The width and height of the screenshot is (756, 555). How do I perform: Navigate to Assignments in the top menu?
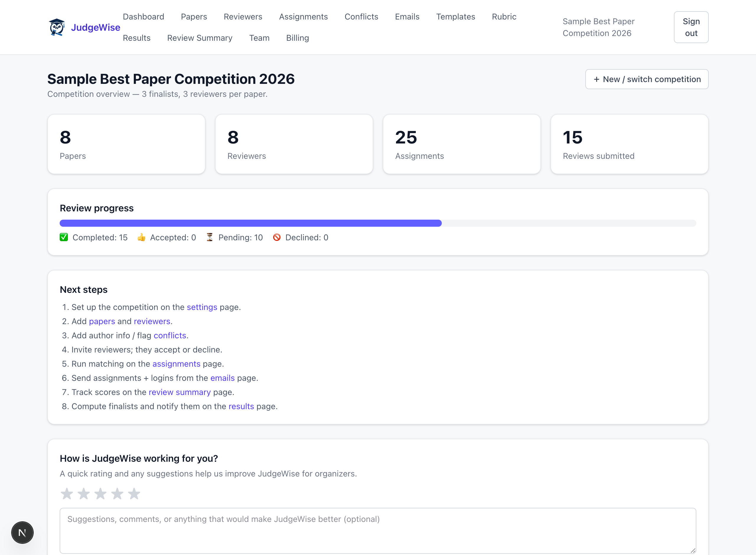[303, 17]
